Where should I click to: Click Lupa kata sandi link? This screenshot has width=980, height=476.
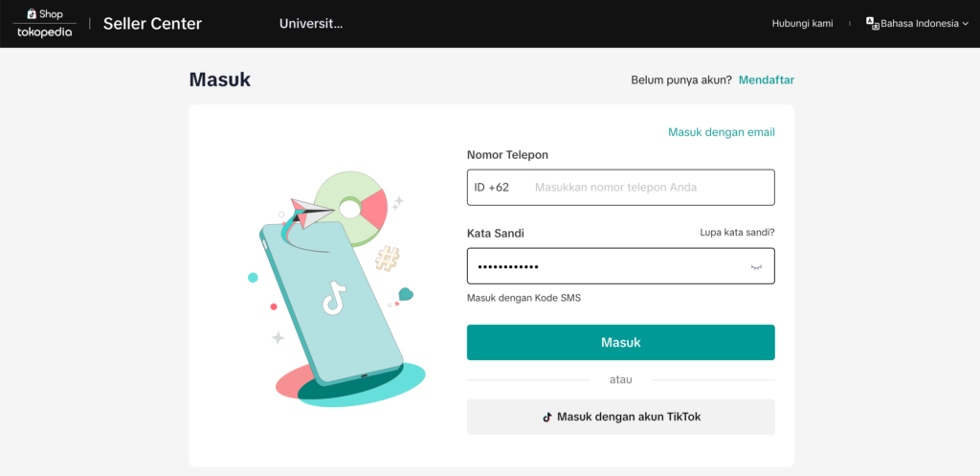(x=737, y=232)
